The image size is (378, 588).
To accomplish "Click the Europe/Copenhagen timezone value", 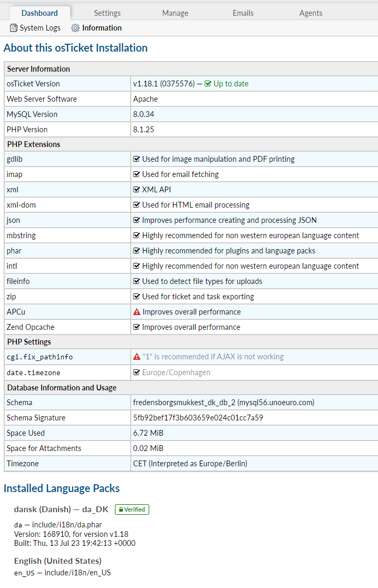I will click(x=176, y=373).
